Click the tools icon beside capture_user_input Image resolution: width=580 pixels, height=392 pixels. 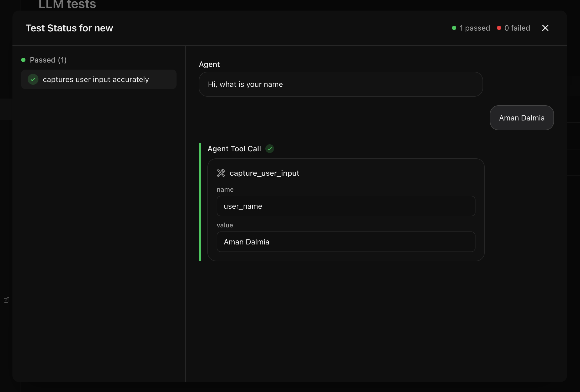221,173
